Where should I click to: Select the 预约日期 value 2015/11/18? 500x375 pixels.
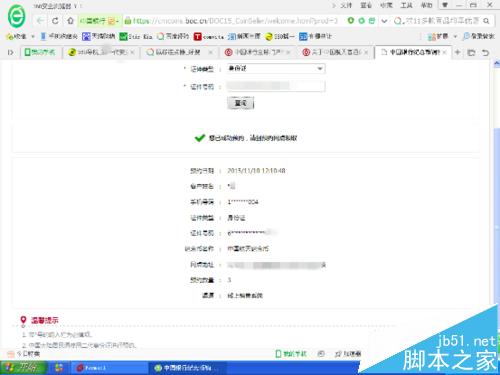[x=256, y=171]
